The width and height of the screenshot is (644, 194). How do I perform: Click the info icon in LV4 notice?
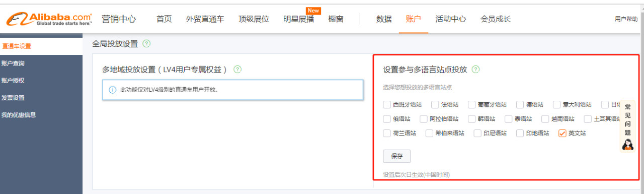(x=113, y=90)
